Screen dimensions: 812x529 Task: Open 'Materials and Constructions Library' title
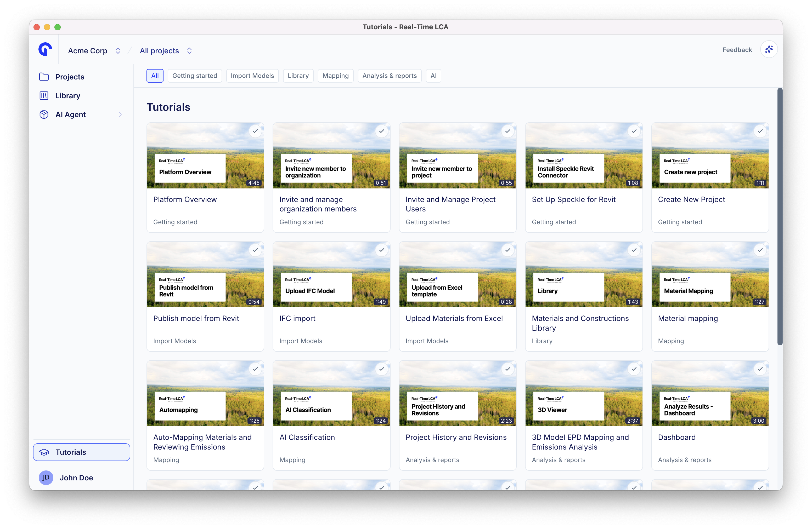[x=580, y=323]
